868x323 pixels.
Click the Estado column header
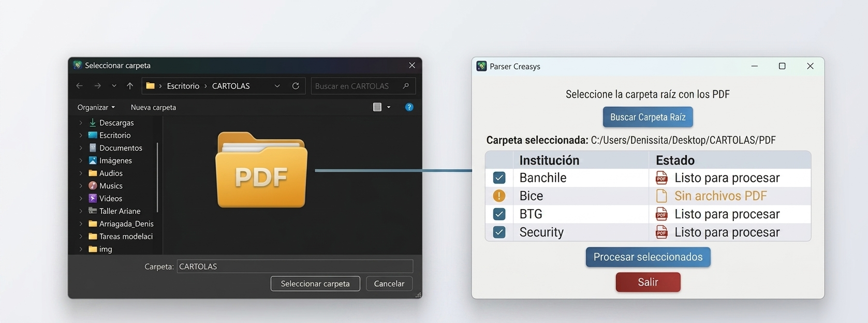point(730,160)
